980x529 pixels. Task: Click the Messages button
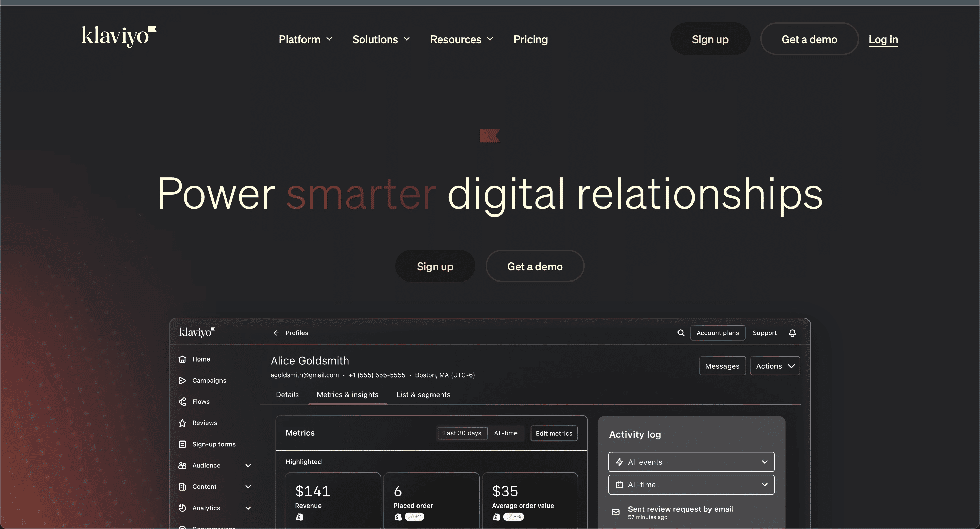[722, 366]
